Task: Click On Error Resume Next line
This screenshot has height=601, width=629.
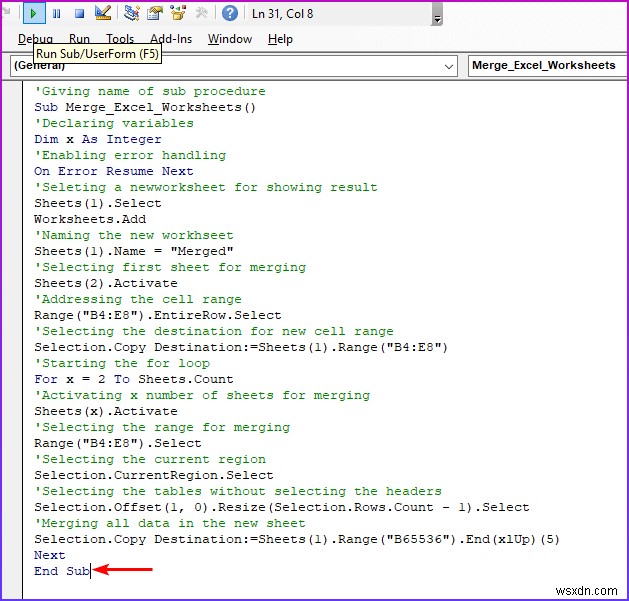Action: click(114, 171)
